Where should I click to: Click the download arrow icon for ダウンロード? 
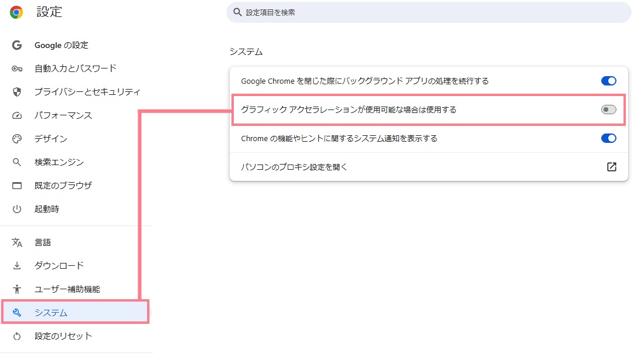pyautogui.click(x=17, y=266)
